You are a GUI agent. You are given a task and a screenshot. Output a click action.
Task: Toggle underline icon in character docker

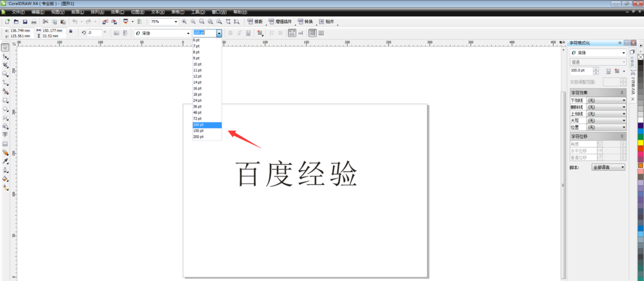(609, 71)
